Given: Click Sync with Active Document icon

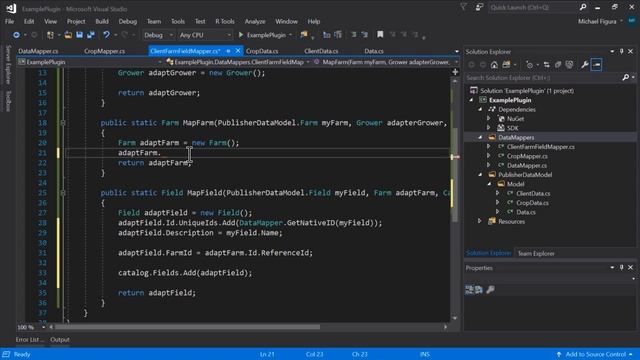Looking at the screenshot, I should coord(547,64).
